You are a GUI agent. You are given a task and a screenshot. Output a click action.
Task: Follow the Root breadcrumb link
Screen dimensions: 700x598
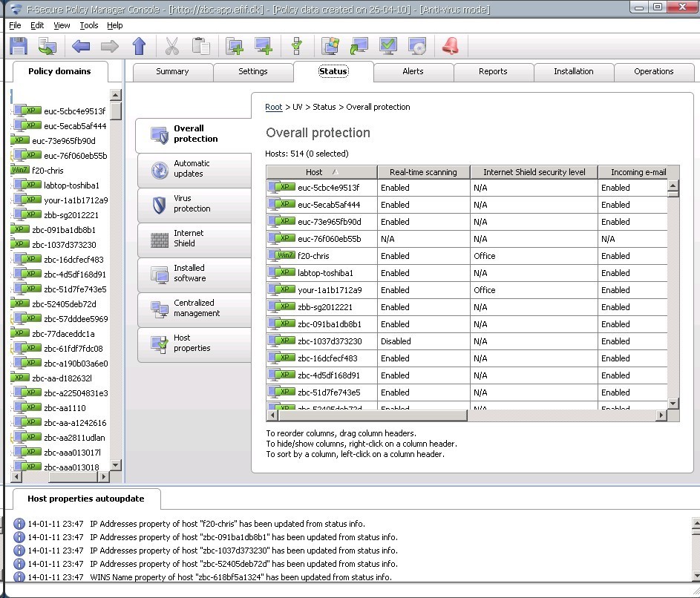click(x=274, y=108)
